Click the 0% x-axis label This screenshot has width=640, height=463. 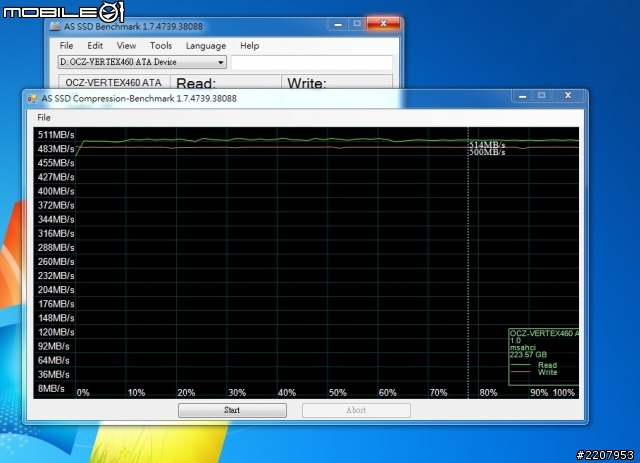point(83,393)
